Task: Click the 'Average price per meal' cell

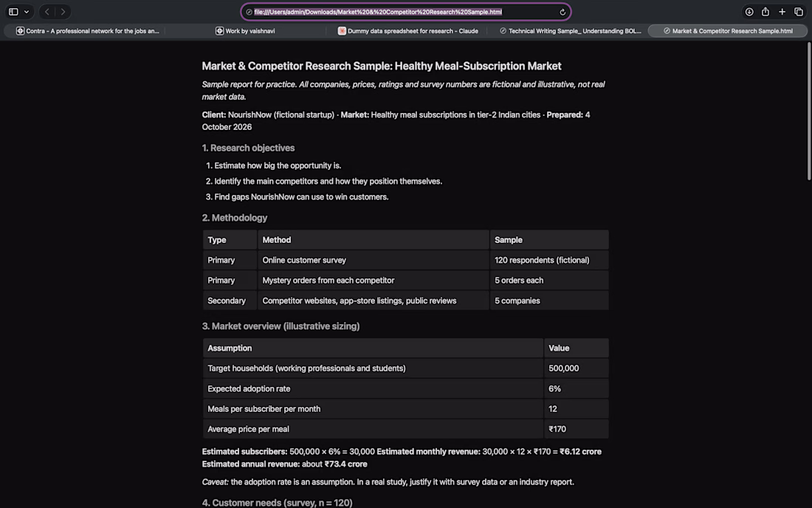Action: coord(373,429)
